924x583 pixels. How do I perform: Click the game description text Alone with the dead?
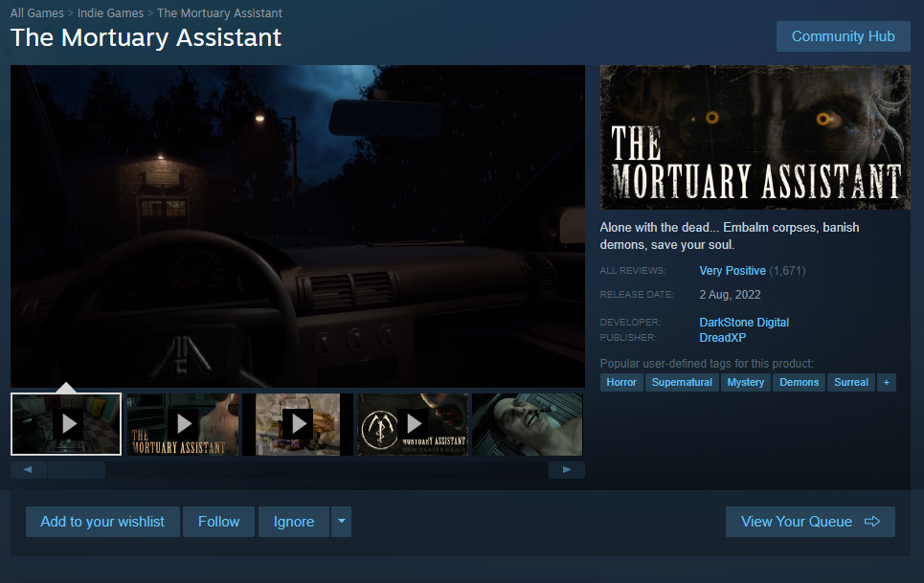tap(730, 235)
